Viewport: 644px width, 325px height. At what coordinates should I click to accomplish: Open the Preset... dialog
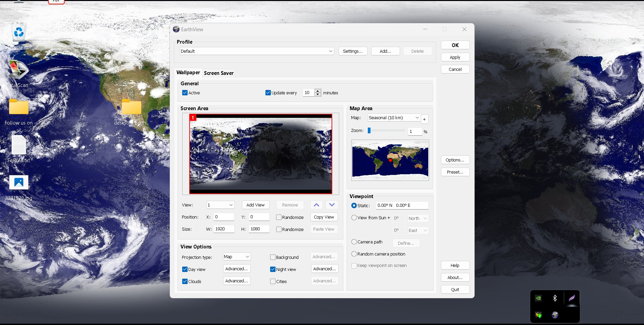click(455, 172)
